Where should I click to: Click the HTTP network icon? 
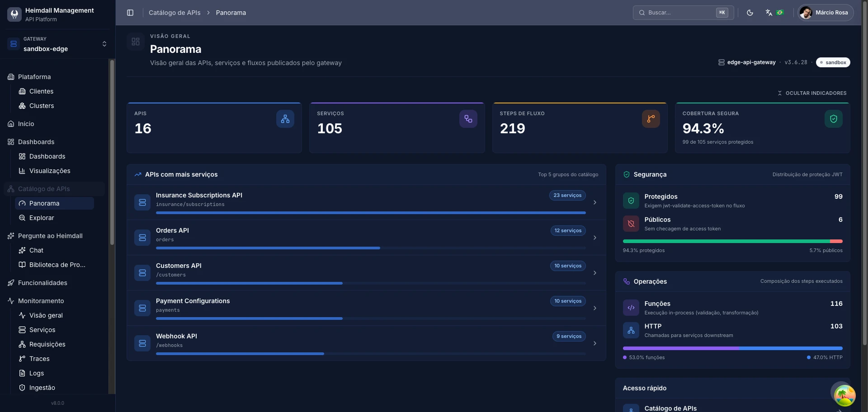[x=631, y=330]
